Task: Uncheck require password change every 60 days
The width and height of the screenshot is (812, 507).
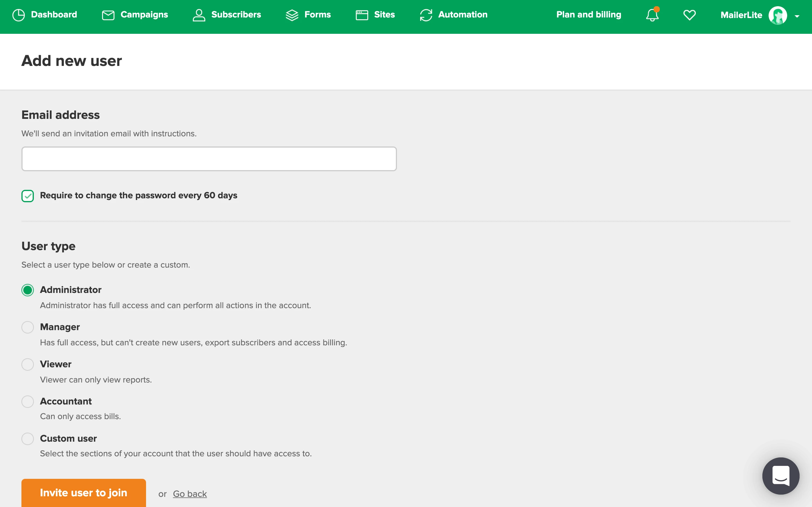Action: [x=28, y=196]
